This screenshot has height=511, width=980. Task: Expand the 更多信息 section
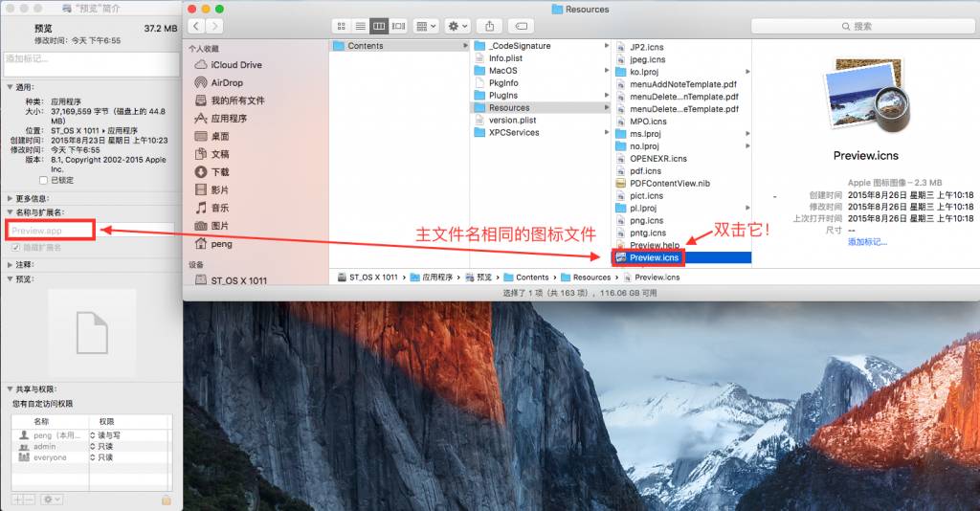click(9, 199)
